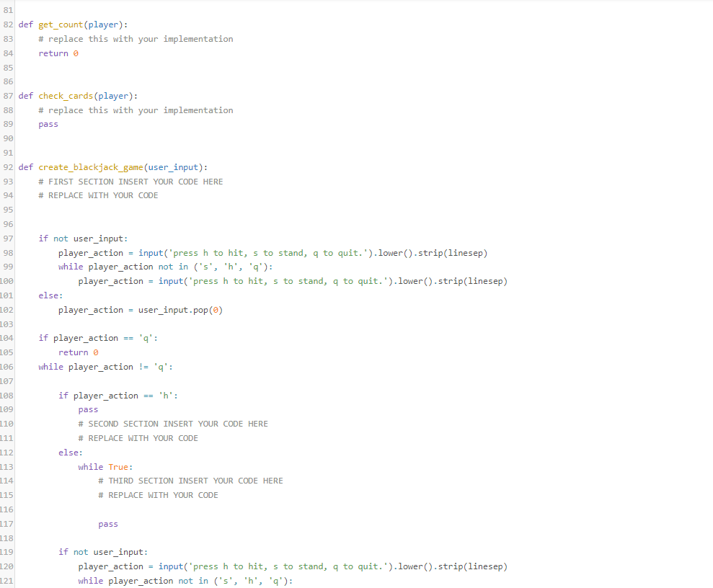This screenshot has width=713, height=588.
Task: Click the check_cards function name
Action: [x=66, y=96]
